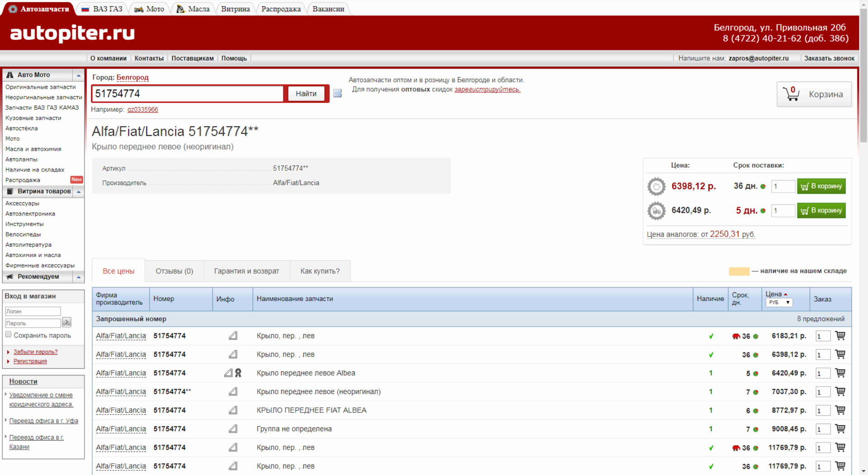Click the gear icon next to 6398,12 р. price
This screenshot has width=868, height=475.
(x=656, y=186)
